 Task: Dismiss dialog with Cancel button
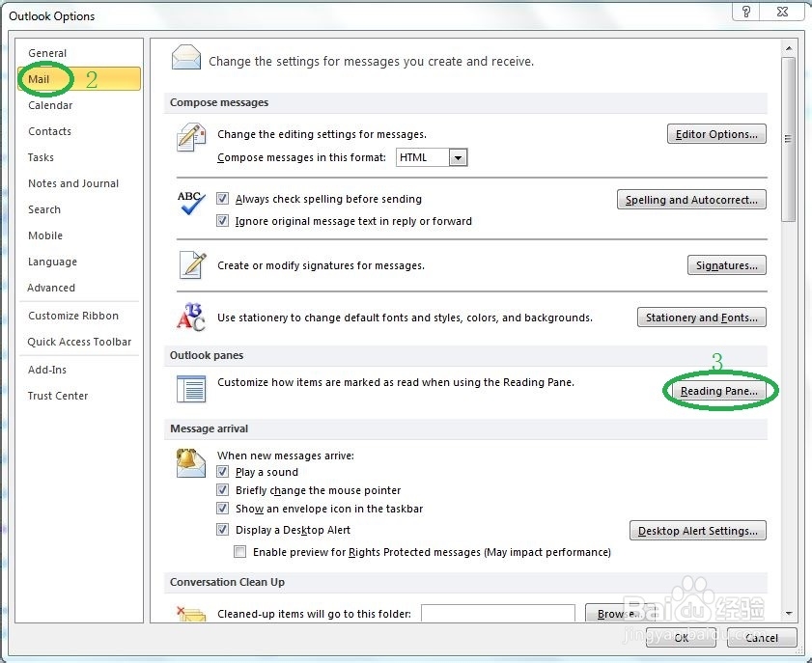pos(761,637)
